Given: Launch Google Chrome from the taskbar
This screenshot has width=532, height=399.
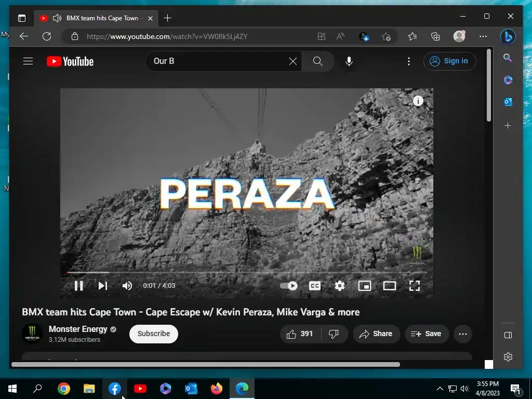Looking at the screenshot, I should click(x=63, y=389).
